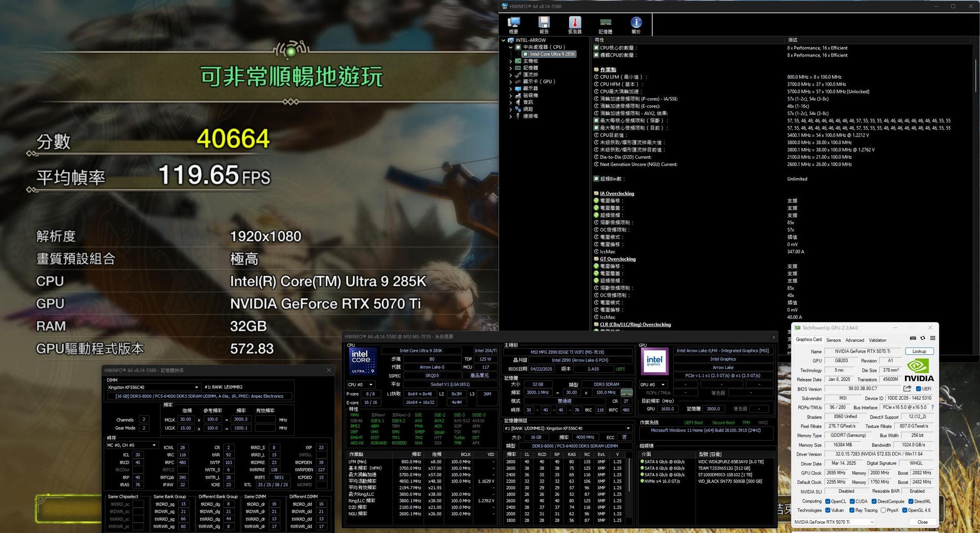Toggle the DirectML checkbox
Image resolution: width=980 pixels, height=533 pixels.
point(911,501)
